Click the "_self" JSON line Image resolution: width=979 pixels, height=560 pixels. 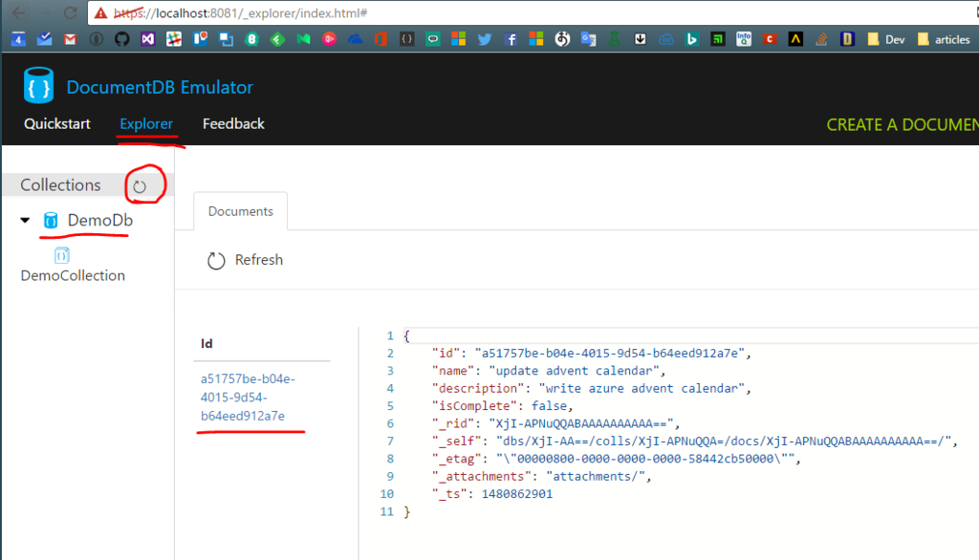point(695,442)
